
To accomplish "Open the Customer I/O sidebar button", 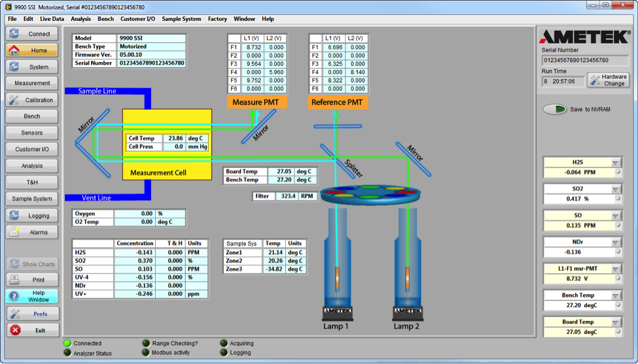I will pos(32,149).
